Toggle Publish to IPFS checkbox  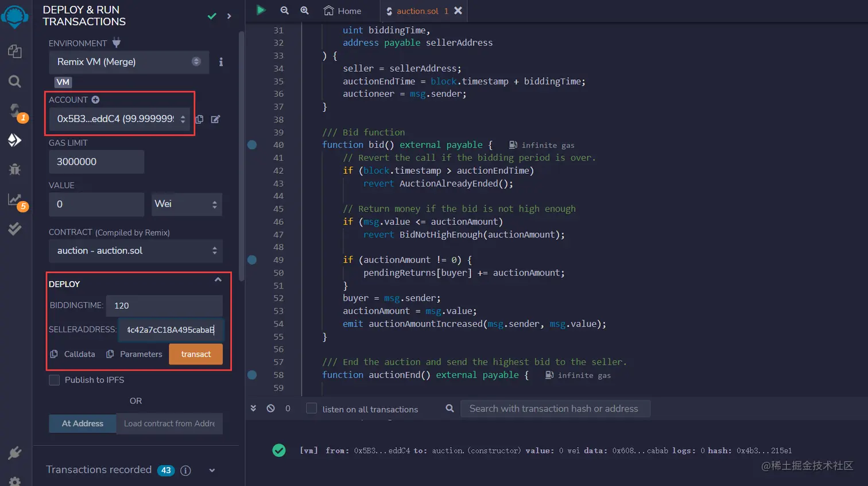coord(55,380)
